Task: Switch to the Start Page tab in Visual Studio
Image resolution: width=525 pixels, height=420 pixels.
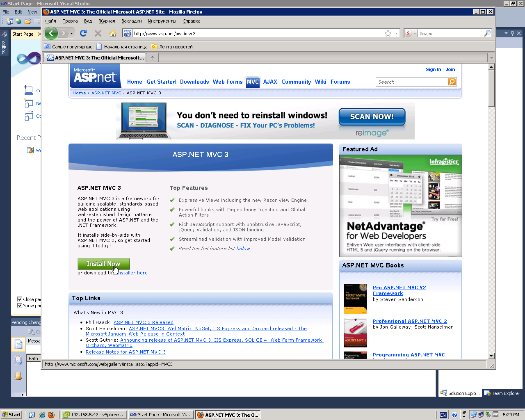Action: 23,34
